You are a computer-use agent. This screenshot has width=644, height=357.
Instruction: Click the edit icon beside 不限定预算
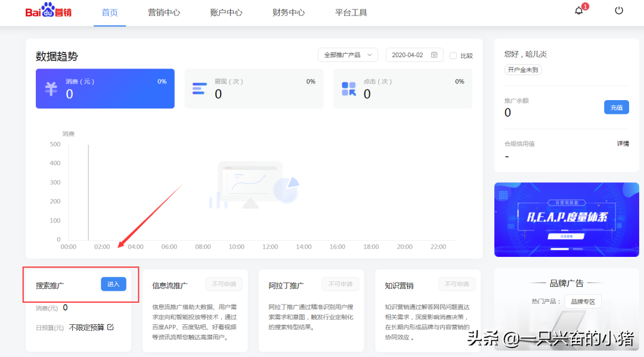click(110, 327)
